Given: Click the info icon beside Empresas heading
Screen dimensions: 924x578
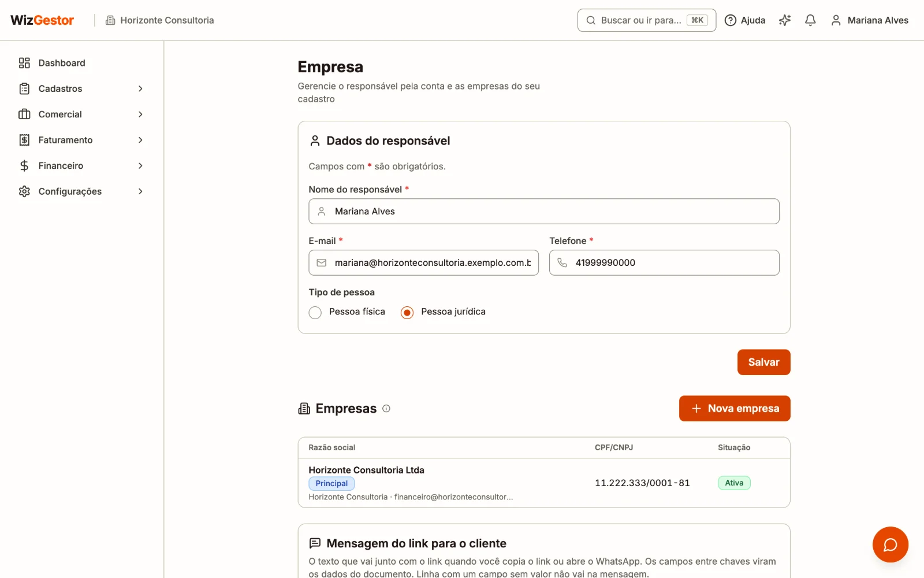Looking at the screenshot, I should tap(386, 409).
